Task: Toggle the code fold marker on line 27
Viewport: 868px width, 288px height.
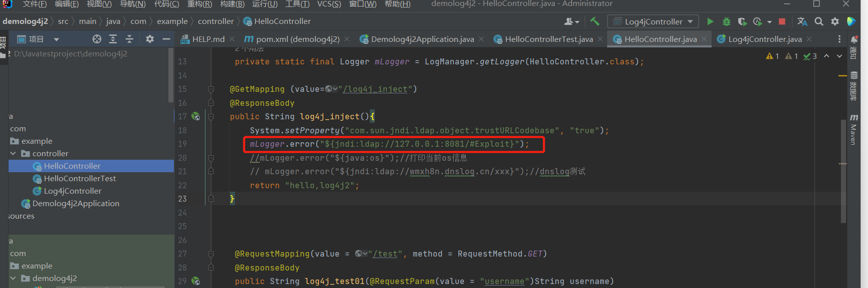Action: [211, 254]
